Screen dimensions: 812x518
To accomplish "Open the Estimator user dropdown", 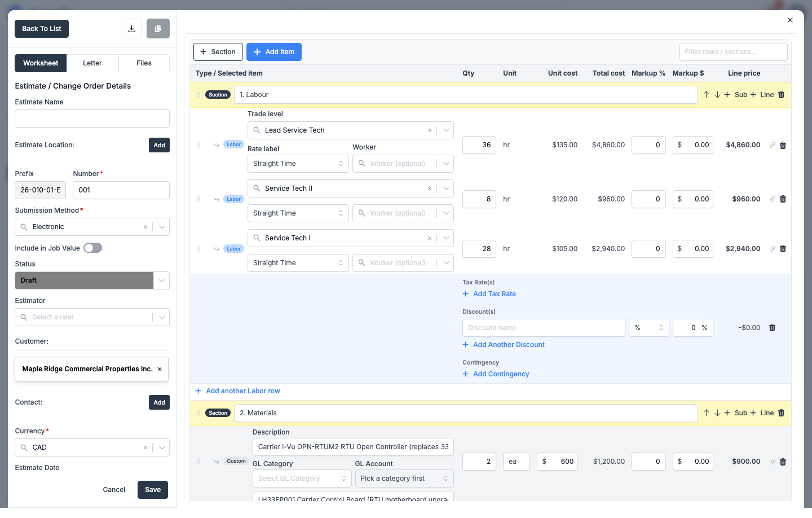I will tap(162, 317).
